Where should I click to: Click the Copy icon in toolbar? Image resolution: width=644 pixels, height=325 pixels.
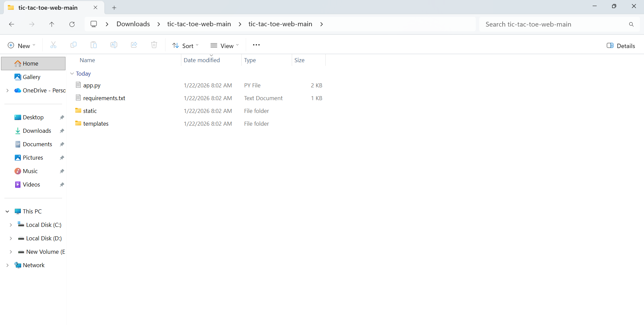pyautogui.click(x=74, y=45)
